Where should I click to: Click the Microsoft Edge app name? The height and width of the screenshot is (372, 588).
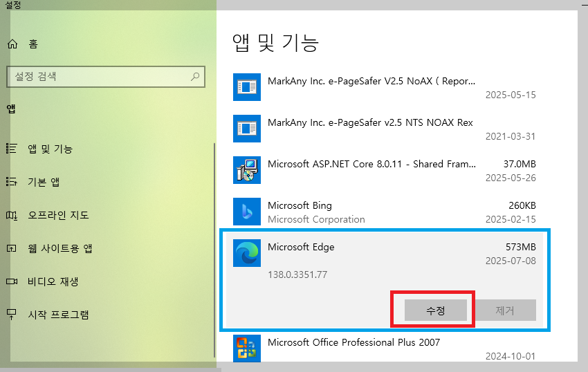click(x=301, y=247)
